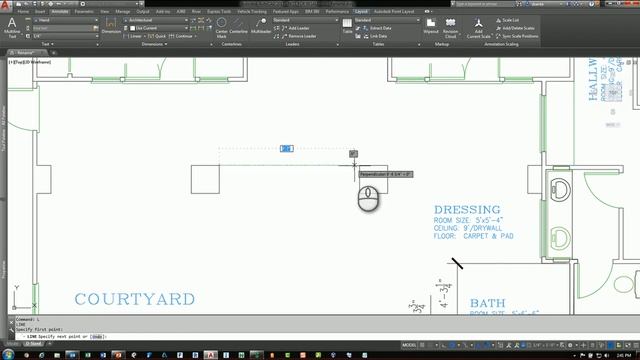
Task: Switch to the Manage tab
Action: pos(122,11)
